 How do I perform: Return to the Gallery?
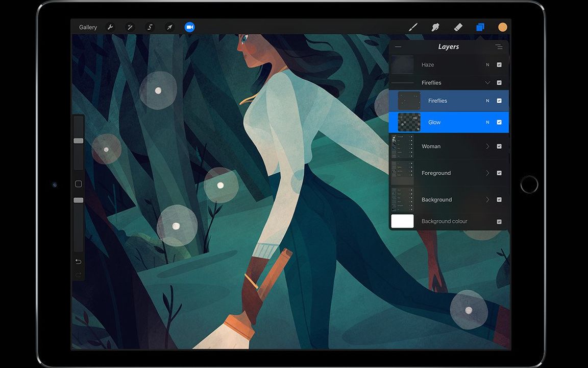click(x=88, y=27)
